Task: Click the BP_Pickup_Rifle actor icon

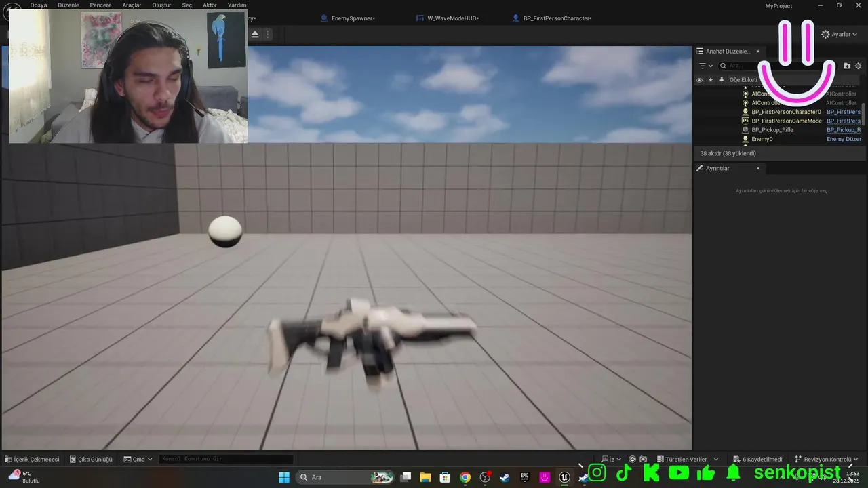Action: coord(745,129)
